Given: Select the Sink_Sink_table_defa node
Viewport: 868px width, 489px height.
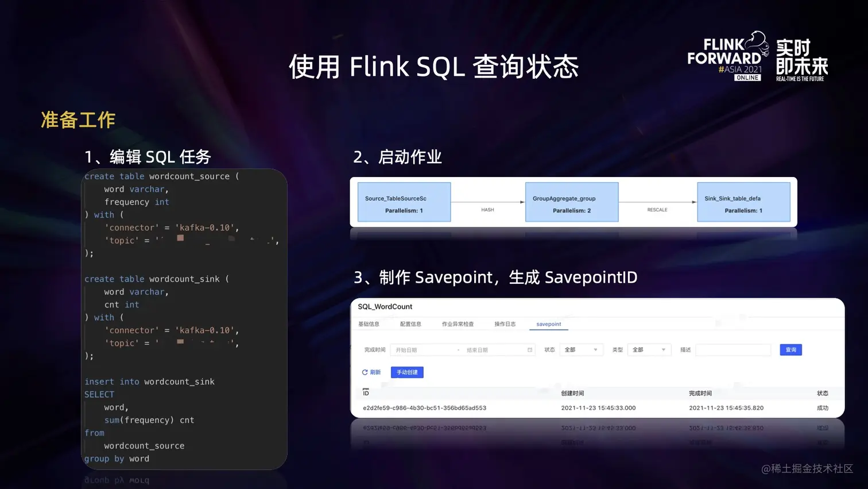Looking at the screenshot, I should 743,202.
